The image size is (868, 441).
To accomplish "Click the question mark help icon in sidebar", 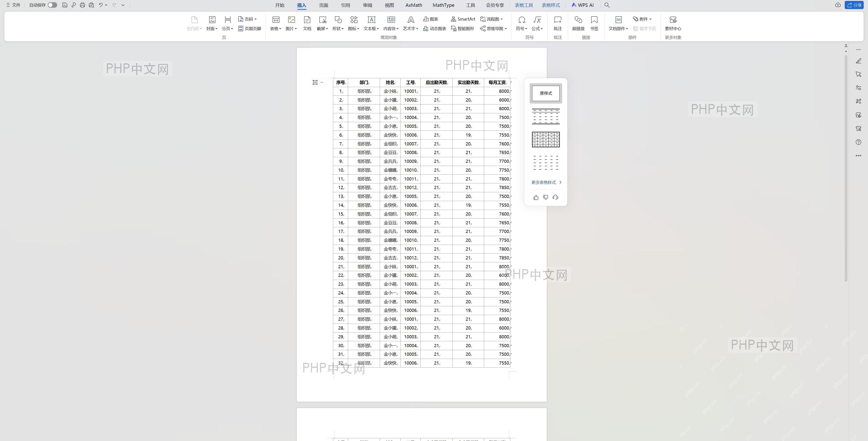I will click(858, 142).
